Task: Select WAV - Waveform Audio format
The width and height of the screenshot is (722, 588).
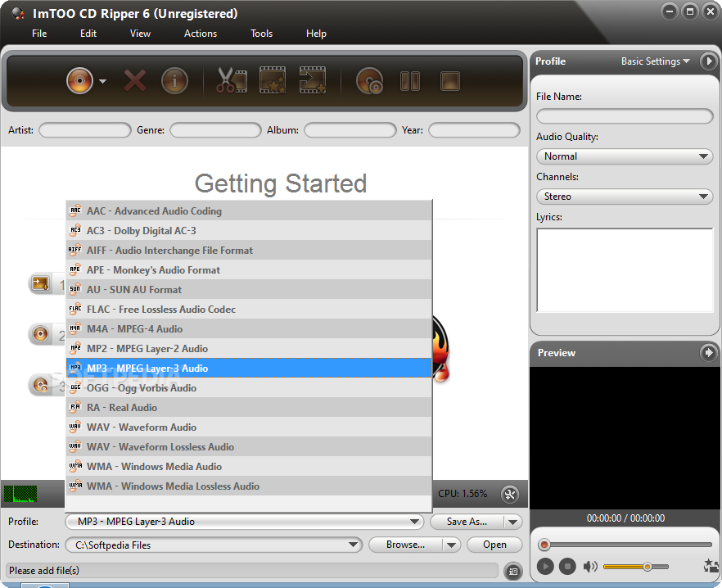Action: click(x=249, y=427)
